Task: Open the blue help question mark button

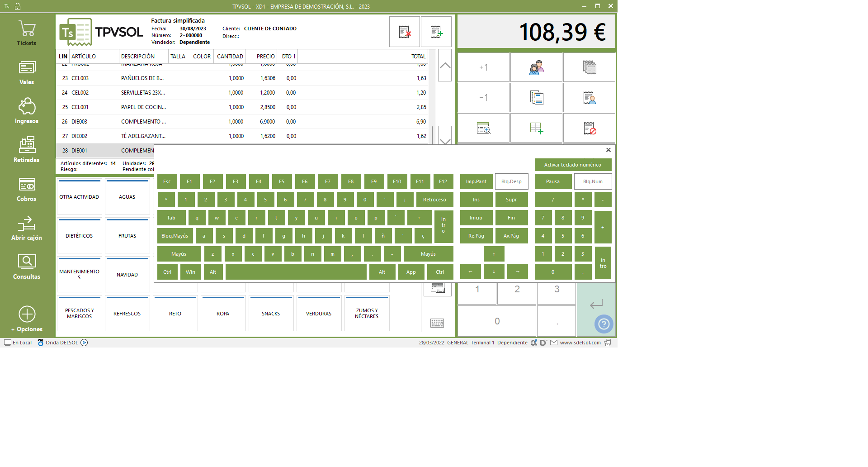Action: (604, 324)
